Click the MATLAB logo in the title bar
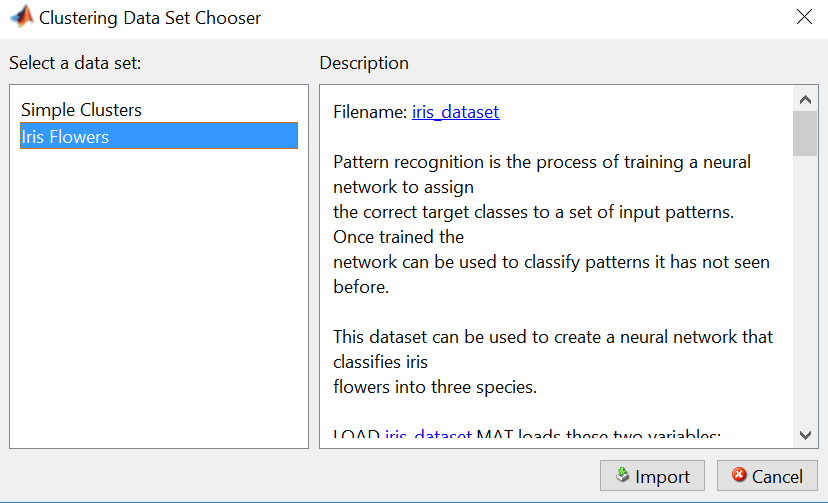 (x=19, y=17)
